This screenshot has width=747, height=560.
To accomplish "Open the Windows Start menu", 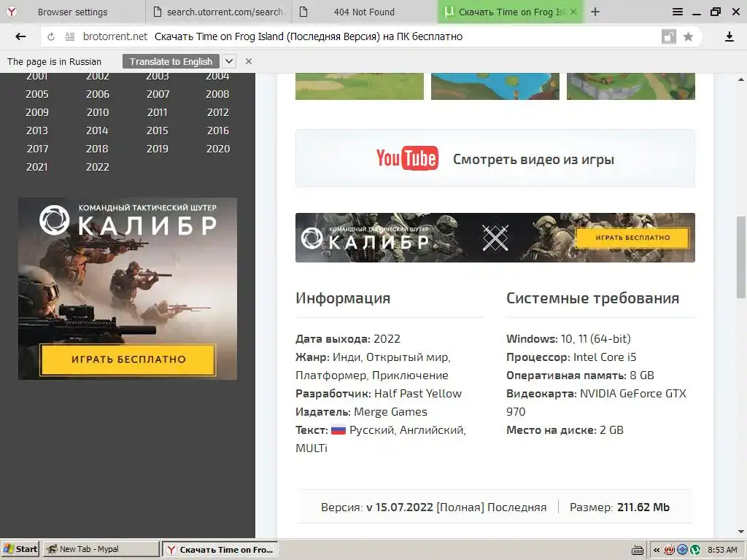I will [20, 549].
